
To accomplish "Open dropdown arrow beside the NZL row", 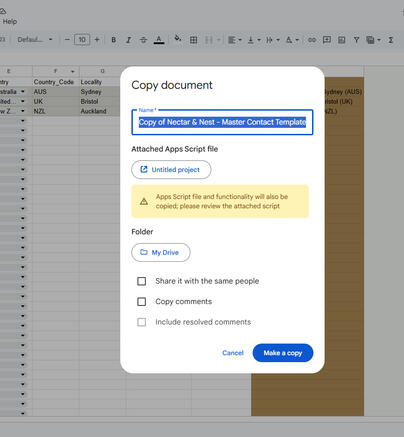I will point(23,111).
